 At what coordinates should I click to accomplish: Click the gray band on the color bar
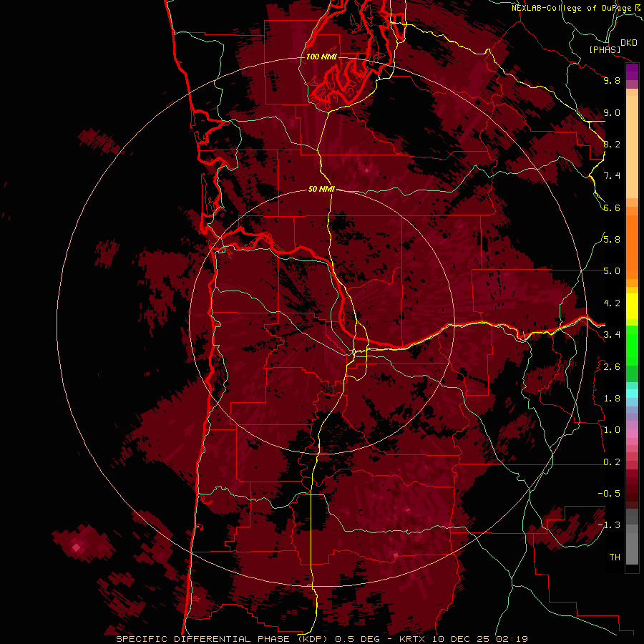pos(632,537)
